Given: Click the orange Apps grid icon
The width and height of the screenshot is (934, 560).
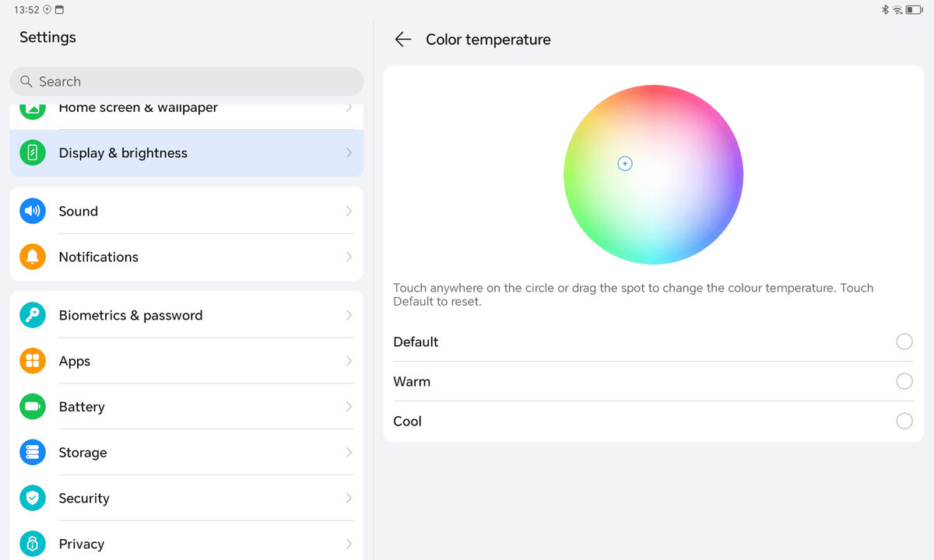Looking at the screenshot, I should pos(33,361).
